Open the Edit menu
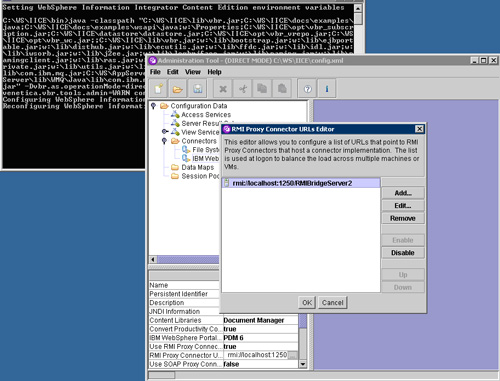Screen dimensions: 500x381 pos(173,72)
